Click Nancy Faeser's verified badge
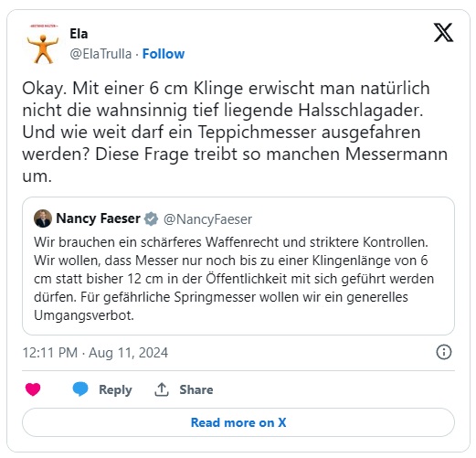 pyautogui.click(x=151, y=218)
